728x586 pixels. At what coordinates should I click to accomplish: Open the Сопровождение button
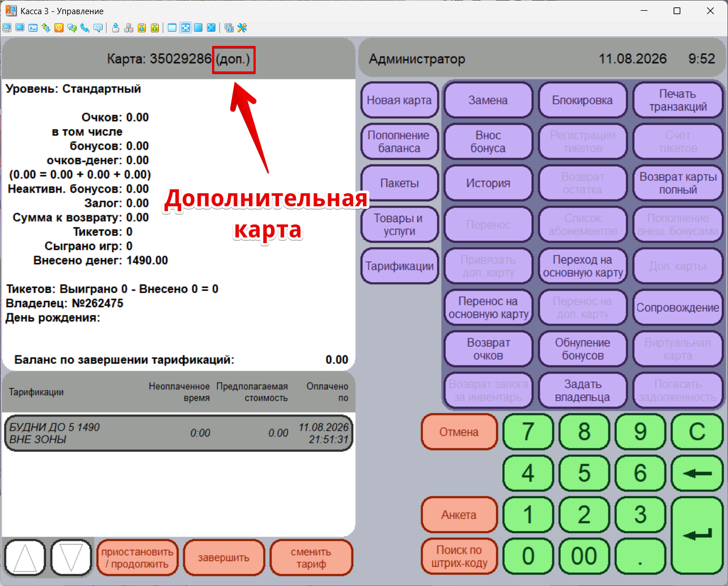pyautogui.click(x=678, y=307)
